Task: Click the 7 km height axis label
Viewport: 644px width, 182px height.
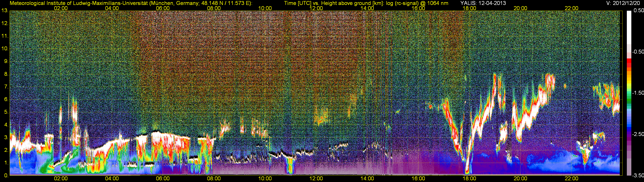Action: (x=6, y=87)
